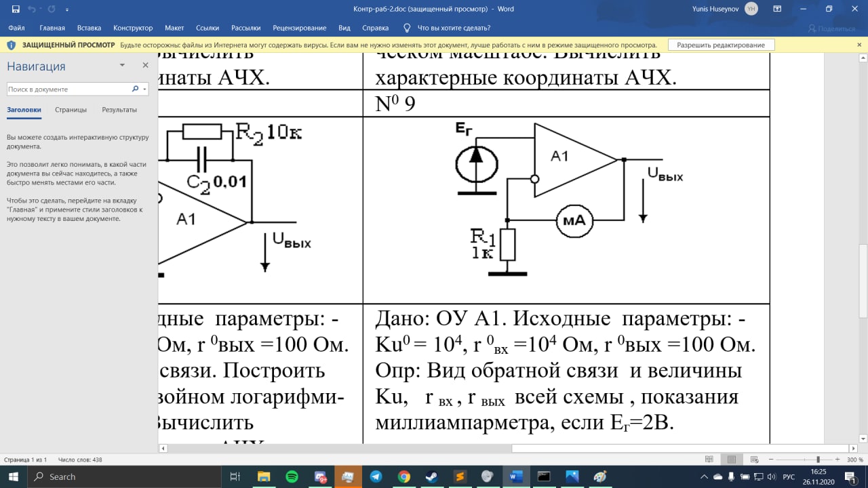
Task: Close the Навигация pane
Action: (145, 66)
